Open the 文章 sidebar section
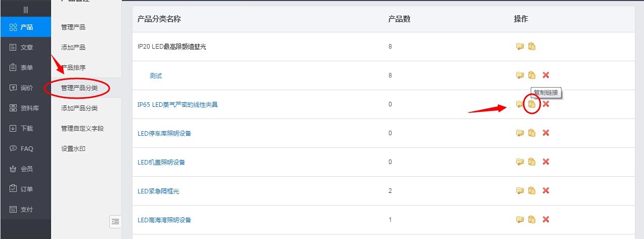The image size is (644, 239). (x=25, y=47)
